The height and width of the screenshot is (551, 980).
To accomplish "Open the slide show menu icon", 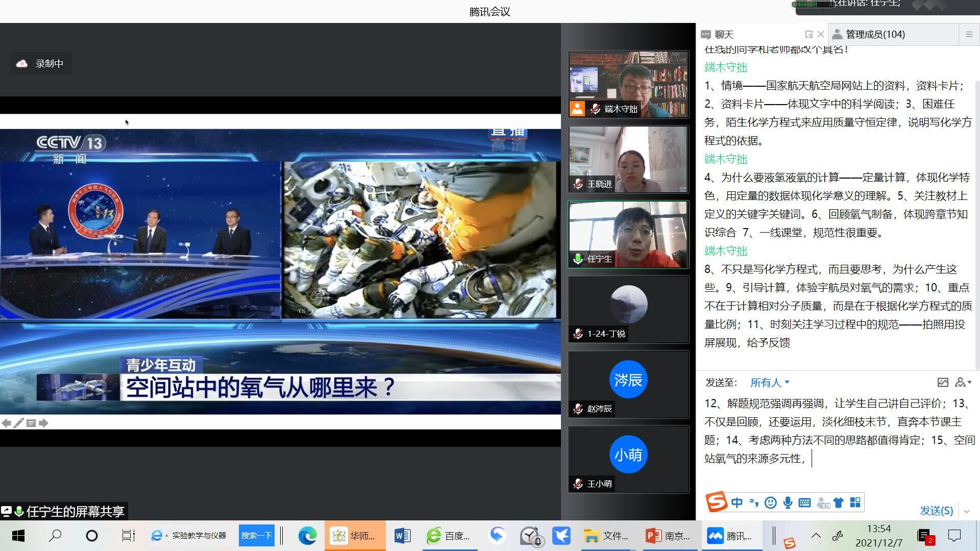I will (x=31, y=423).
